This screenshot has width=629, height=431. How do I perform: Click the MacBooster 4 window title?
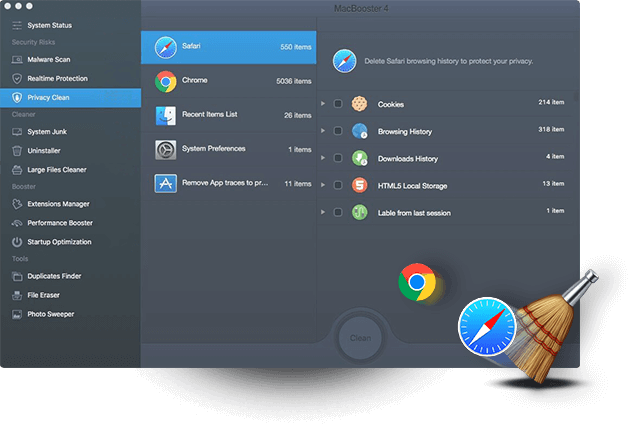click(361, 8)
